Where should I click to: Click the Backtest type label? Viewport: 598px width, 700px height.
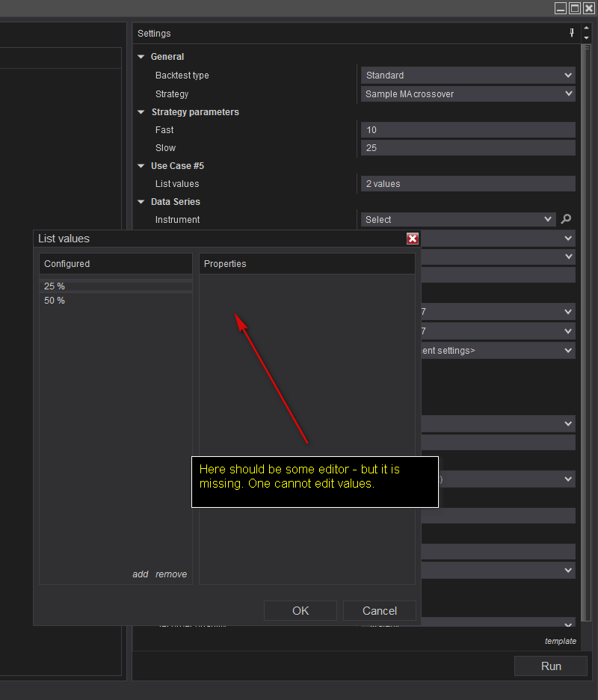182,76
